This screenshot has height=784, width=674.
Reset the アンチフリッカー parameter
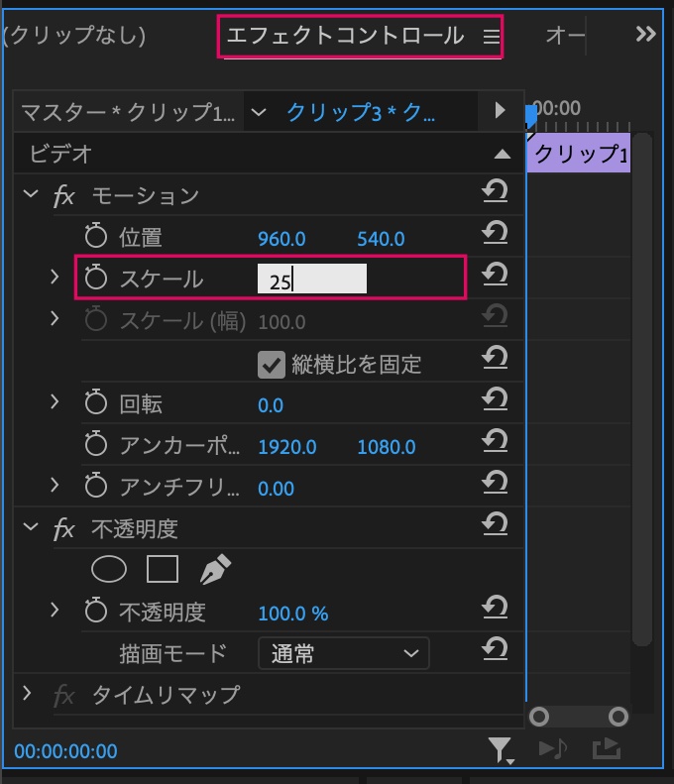[495, 482]
